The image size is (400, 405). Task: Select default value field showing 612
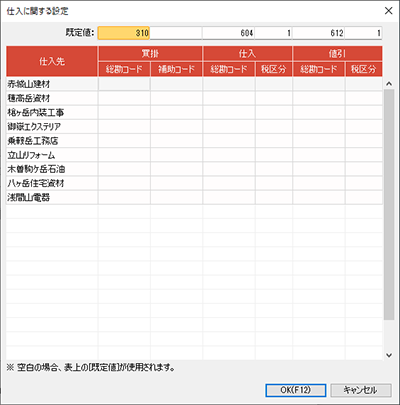tap(319, 33)
